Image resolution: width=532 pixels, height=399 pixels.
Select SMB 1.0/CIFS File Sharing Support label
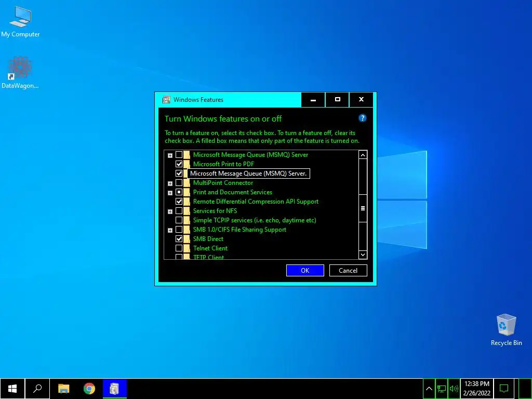point(240,229)
